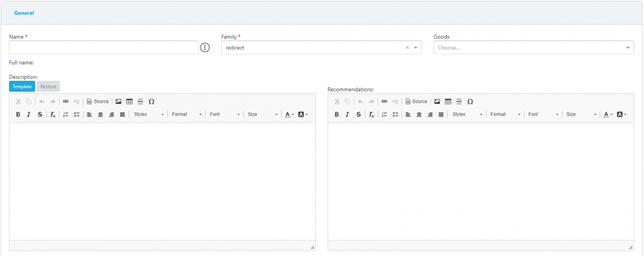Insert horizontal line in Recommendations editor
Viewport: 644px width, 256px height.
click(459, 102)
